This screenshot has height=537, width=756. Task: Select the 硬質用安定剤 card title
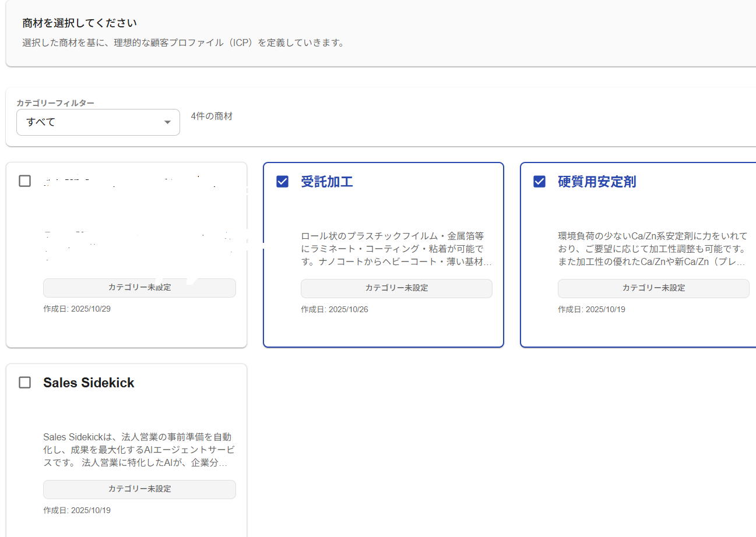tap(597, 182)
